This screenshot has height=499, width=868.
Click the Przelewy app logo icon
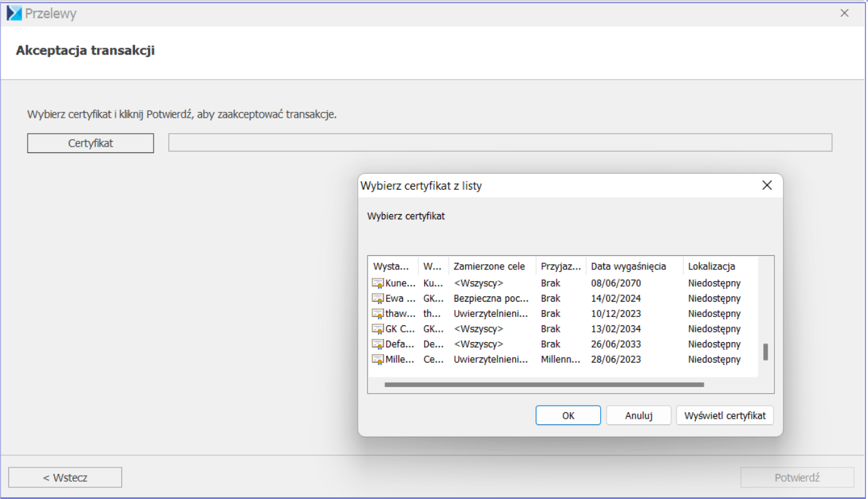[x=14, y=13]
